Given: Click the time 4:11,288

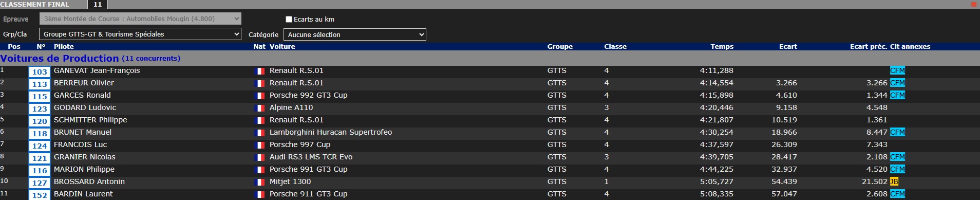Looking at the screenshot, I should (717, 70).
